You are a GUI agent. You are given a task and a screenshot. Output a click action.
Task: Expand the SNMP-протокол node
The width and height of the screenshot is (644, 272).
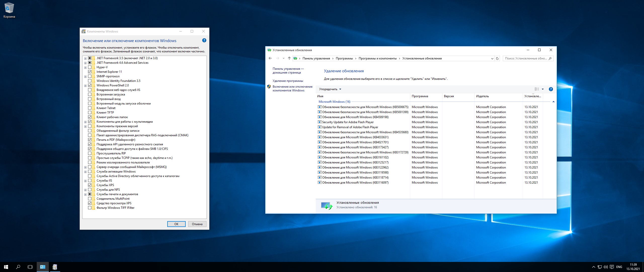(86, 77)
